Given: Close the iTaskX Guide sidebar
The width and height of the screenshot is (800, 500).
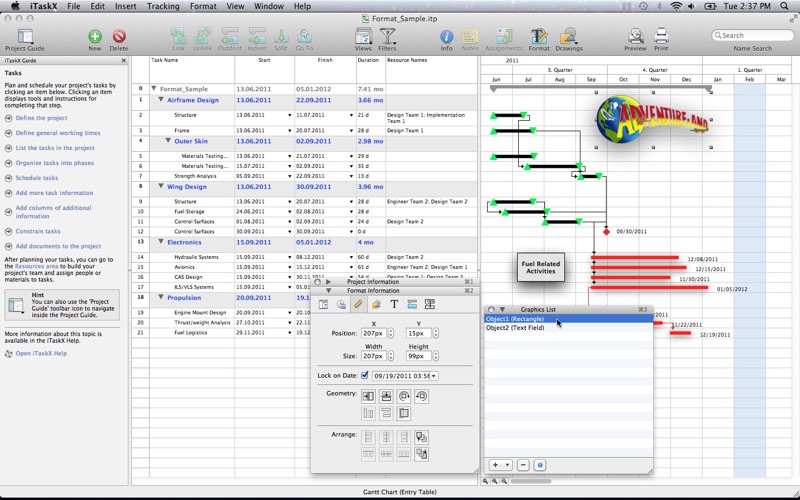Looking at the screenshot, I should pyautogui.click(x=123, y=60).
